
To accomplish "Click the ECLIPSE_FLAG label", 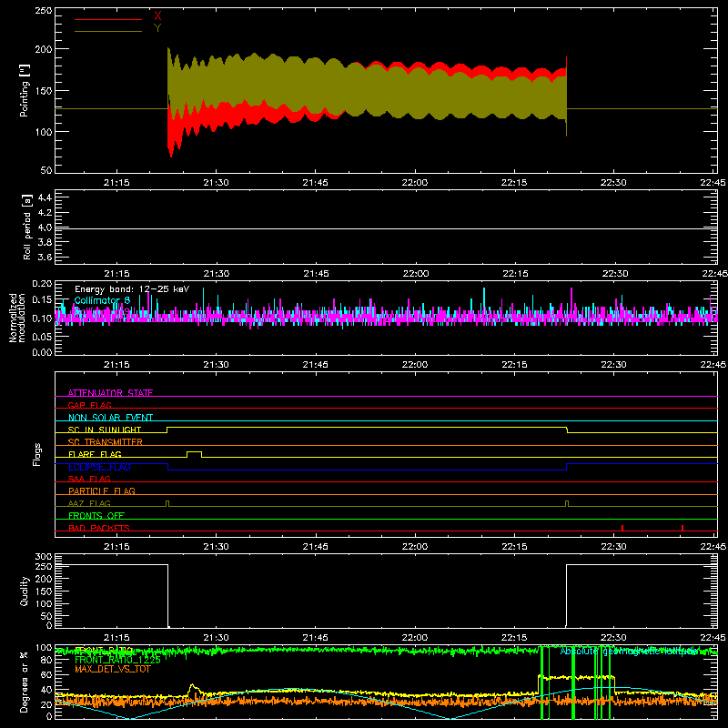I will [99, 467].
